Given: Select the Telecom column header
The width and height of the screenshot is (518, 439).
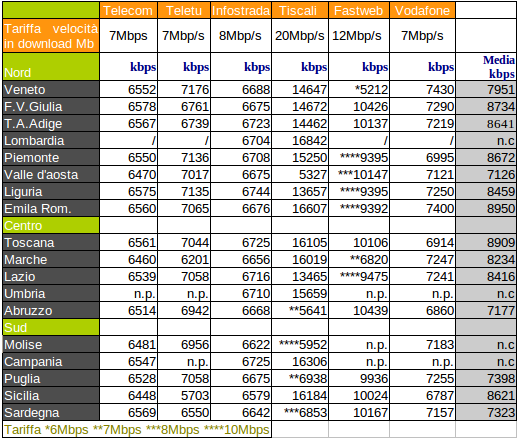Looking at the screenshot, I should tap(128, 10).
